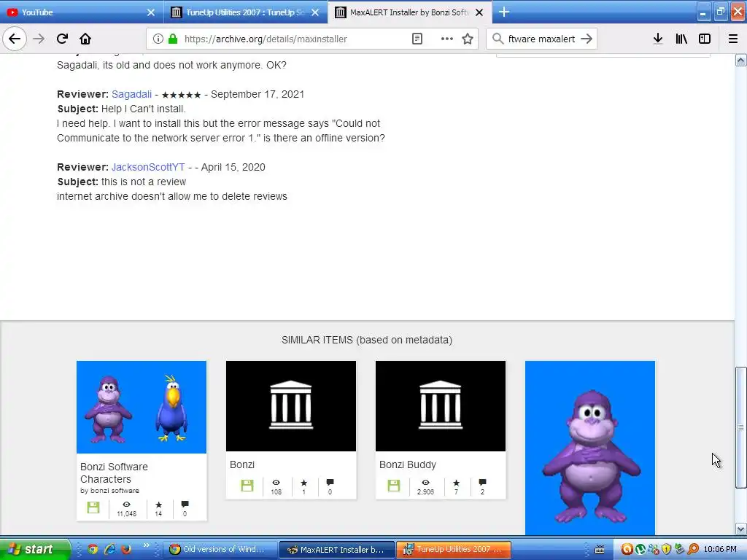Image resolution: width=747 pixels, height=560 pixels.
Task: Open the downloads panel
Action: pos(658,39)
